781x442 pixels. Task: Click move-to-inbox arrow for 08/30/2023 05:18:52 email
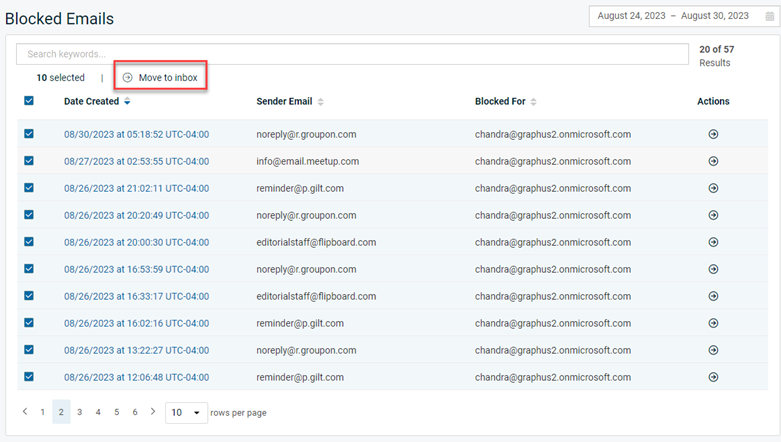coord(713,134)
